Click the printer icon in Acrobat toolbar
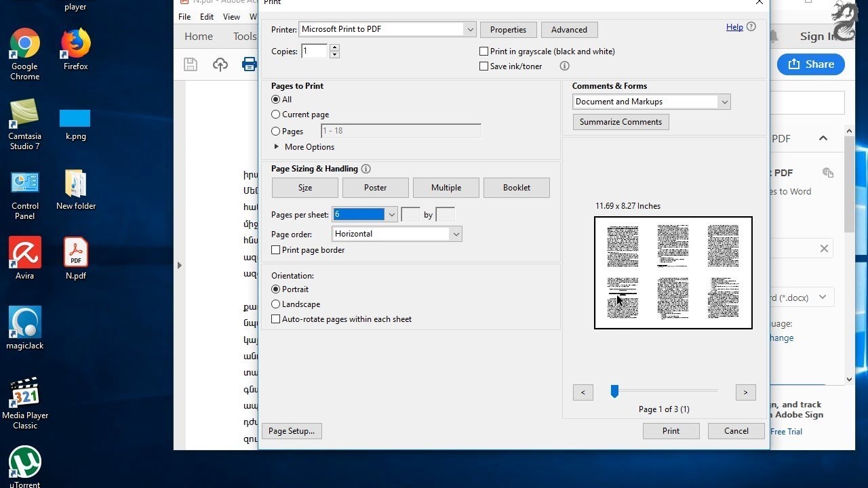This screenshot has width=868, height=488. pos(249,64)
